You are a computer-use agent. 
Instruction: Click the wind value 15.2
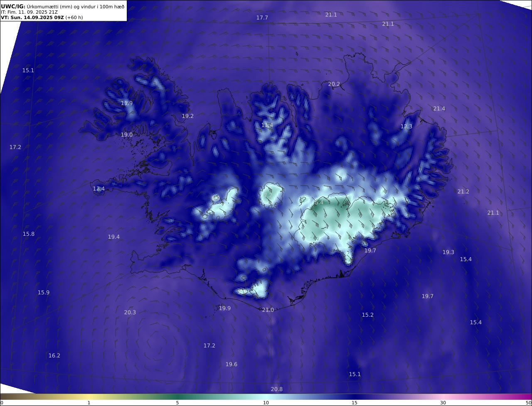(368, 315)
